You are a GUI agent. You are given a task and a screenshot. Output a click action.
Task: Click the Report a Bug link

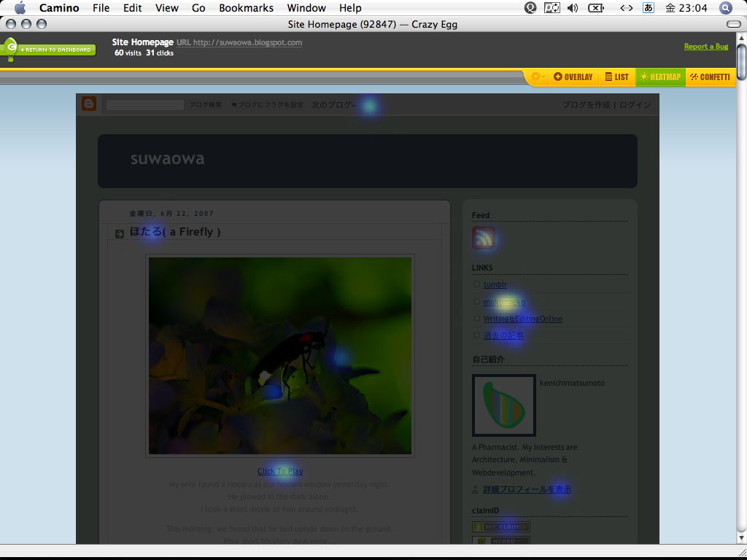(x=706, y=46)
